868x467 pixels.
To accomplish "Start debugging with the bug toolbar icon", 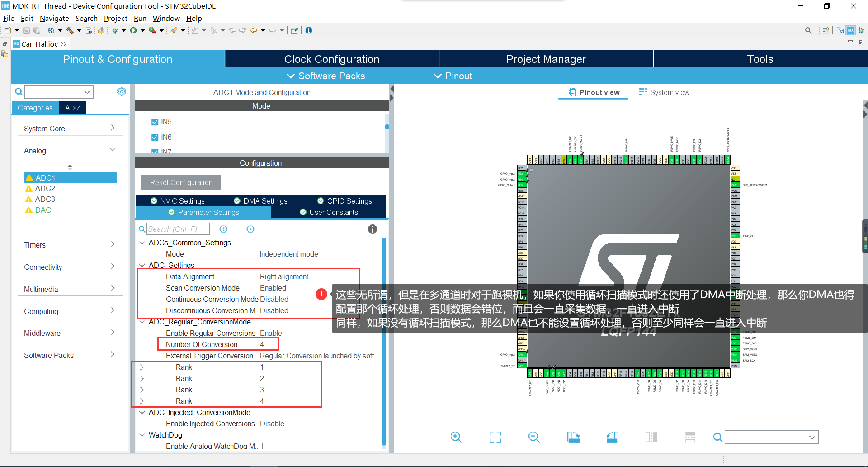I will pyautogui.click(x=115, y=30).
